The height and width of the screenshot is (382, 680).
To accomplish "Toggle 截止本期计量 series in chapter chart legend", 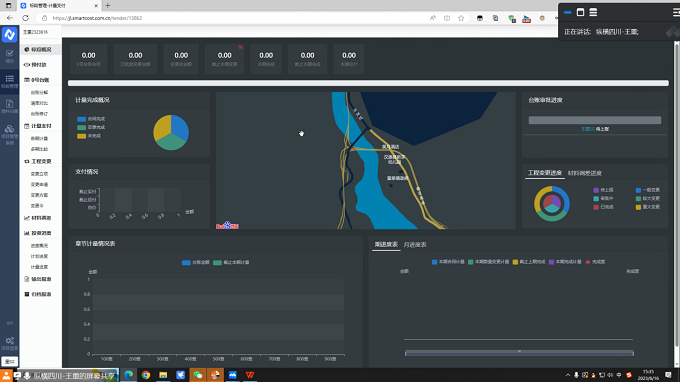I will (231, 262).
